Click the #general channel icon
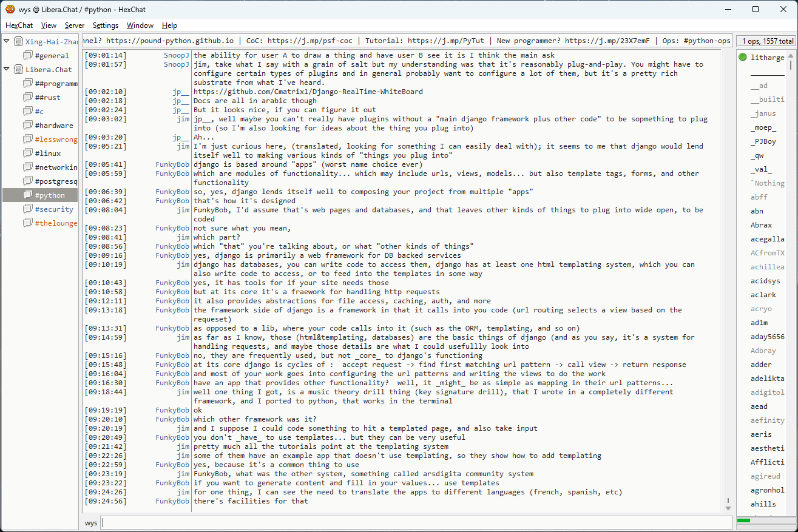798x532 pixels. (27, 56)
